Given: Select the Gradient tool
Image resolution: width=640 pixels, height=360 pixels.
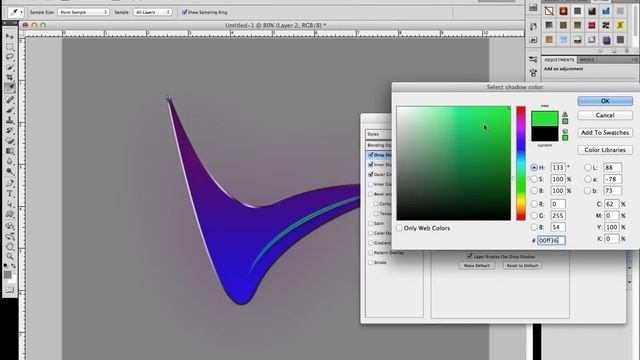Looking at the screenshot, I should [10, 151].
